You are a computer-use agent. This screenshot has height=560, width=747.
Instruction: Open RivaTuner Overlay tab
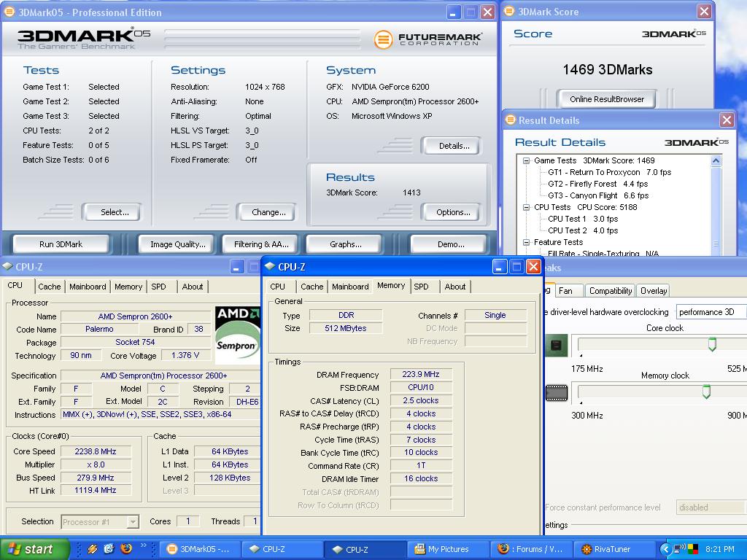click(653, 291)
